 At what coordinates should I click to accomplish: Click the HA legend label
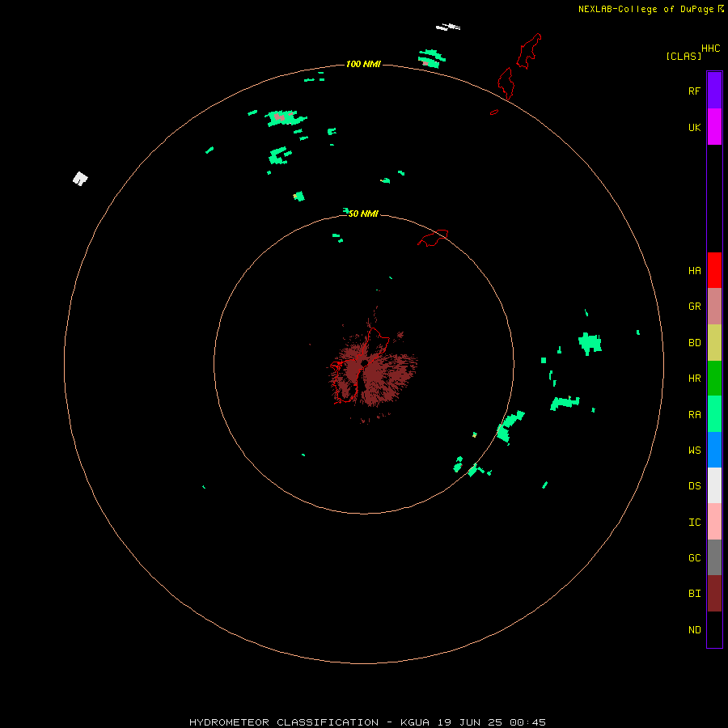point(694,271)
